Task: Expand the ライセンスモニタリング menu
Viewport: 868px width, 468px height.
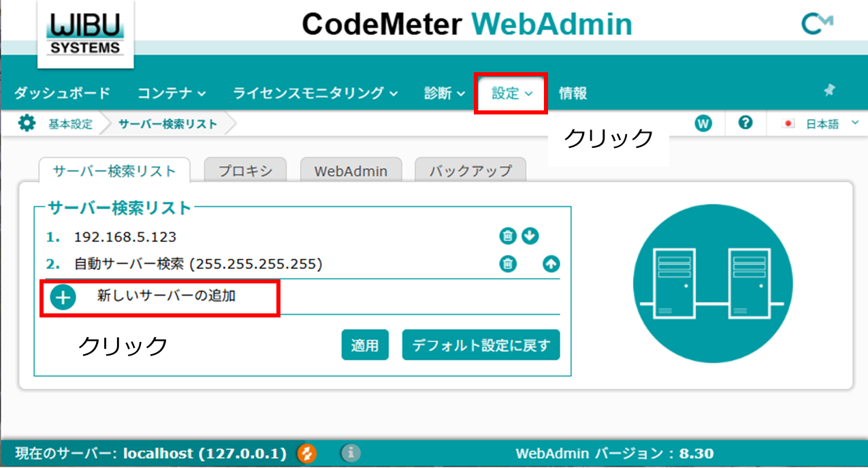Action: tap(315, 93)
